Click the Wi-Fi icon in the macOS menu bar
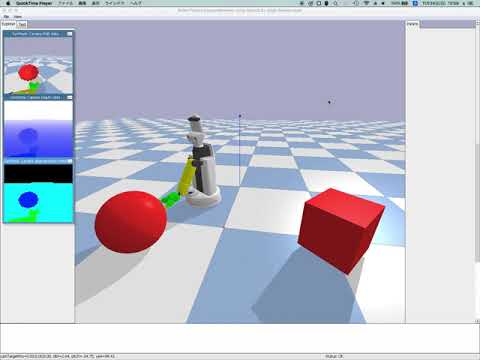 point(366,3)
